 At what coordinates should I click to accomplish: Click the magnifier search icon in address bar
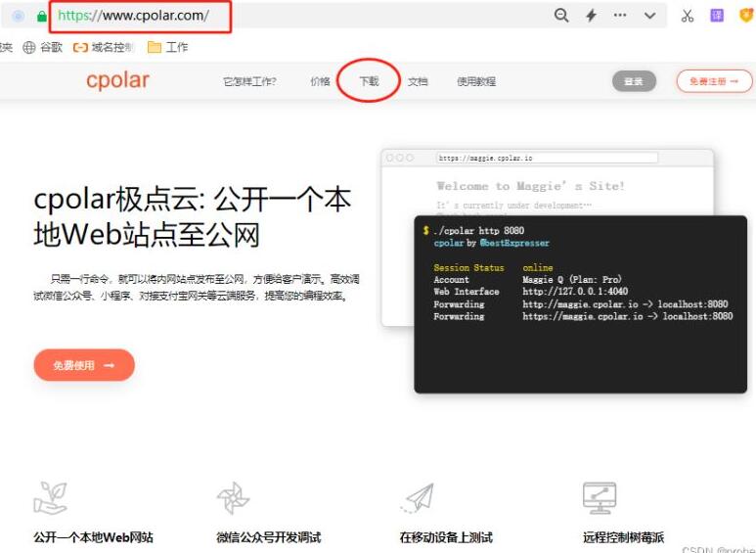point(561,16)
